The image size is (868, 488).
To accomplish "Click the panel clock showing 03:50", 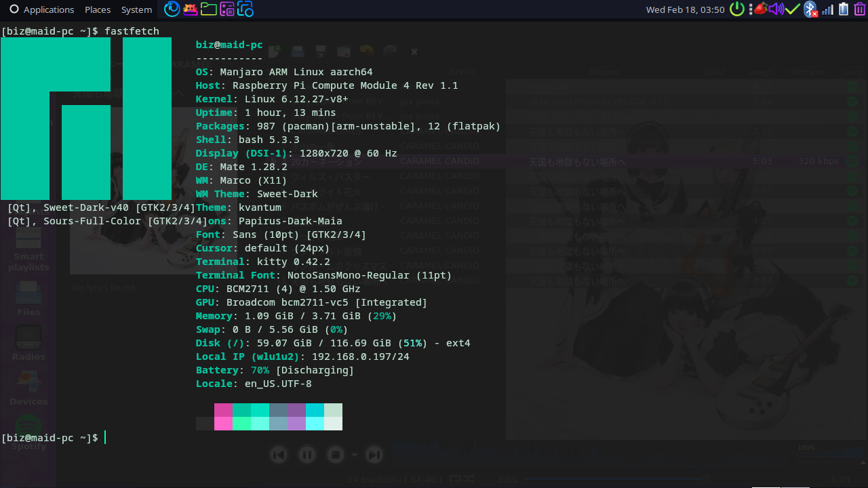I will pyautogui.click(x=686, y=9).
